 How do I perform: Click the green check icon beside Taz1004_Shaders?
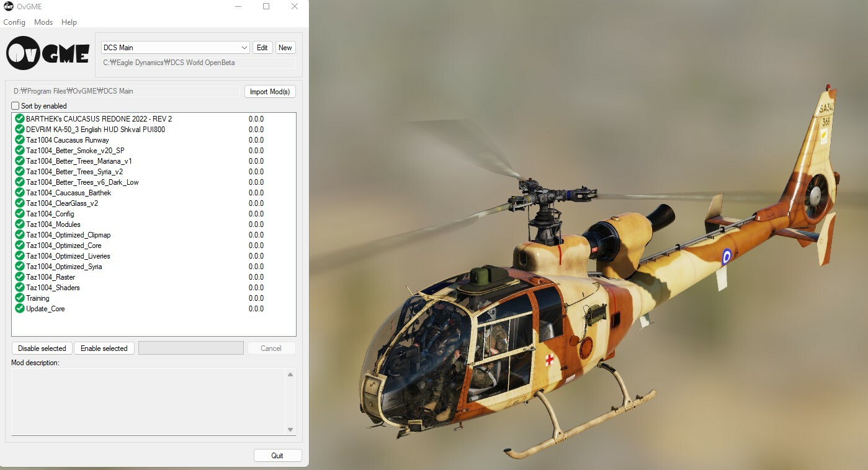coord(18,288)
